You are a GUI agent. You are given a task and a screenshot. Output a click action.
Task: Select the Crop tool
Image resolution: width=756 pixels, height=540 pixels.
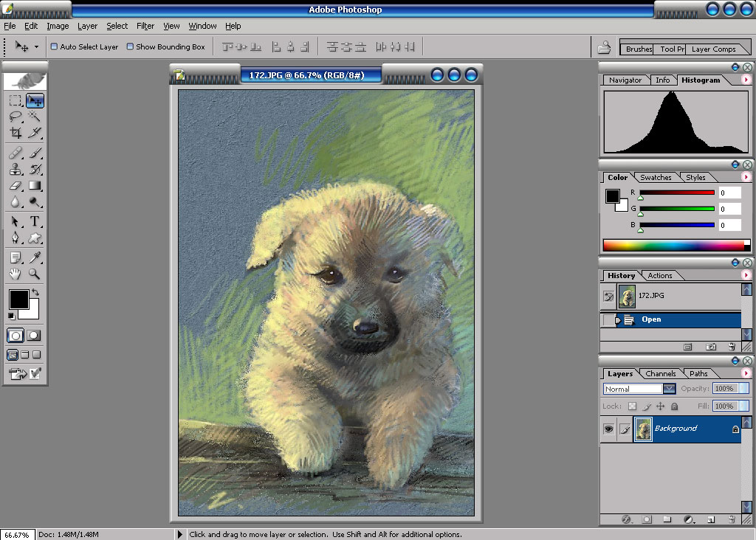[x=16, y=133]
